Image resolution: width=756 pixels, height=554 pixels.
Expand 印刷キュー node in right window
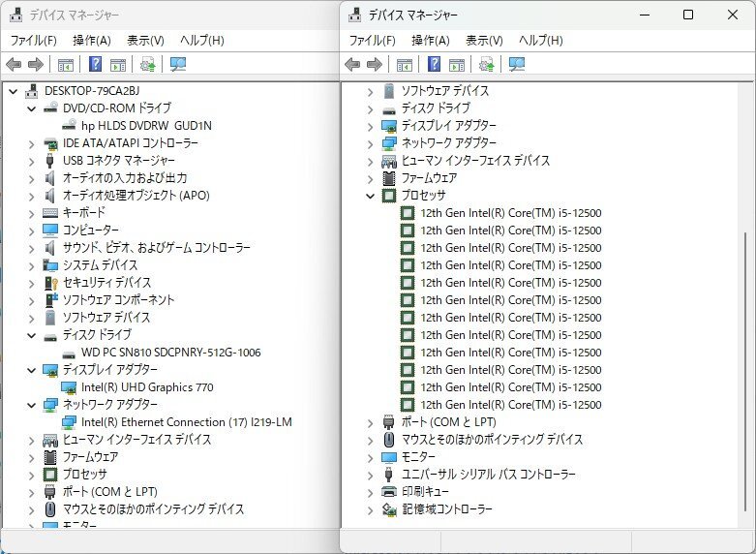click(x=371, y=492)
